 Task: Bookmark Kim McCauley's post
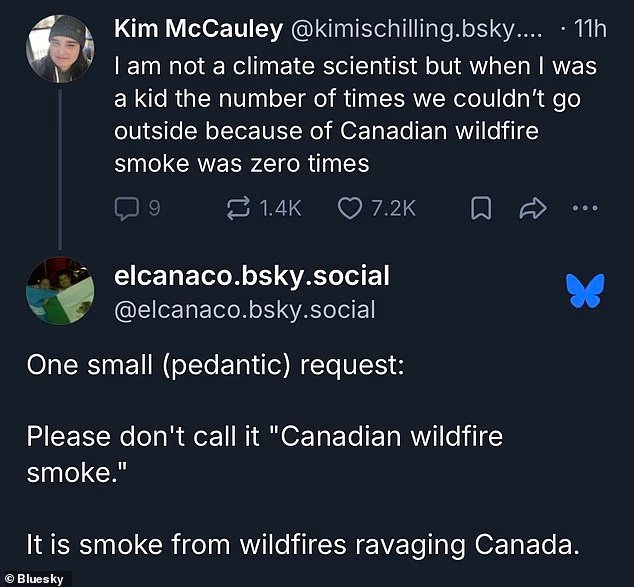[x=481, y=208]
